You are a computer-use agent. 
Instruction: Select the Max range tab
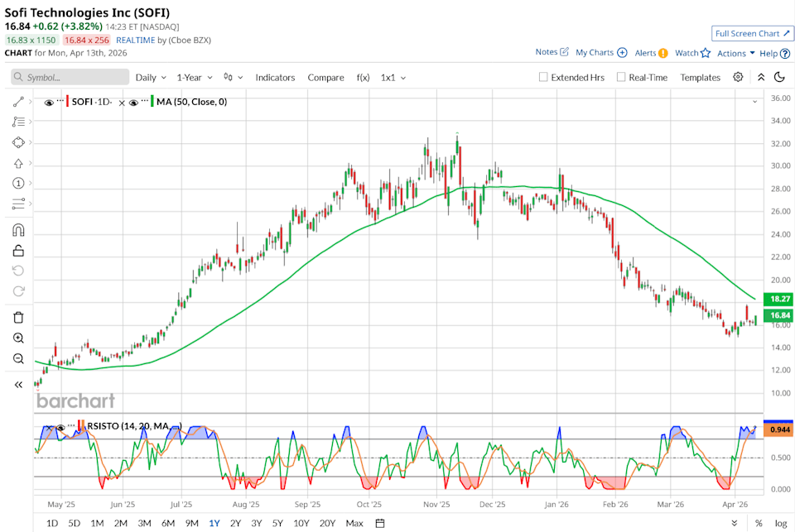point(354,523)
